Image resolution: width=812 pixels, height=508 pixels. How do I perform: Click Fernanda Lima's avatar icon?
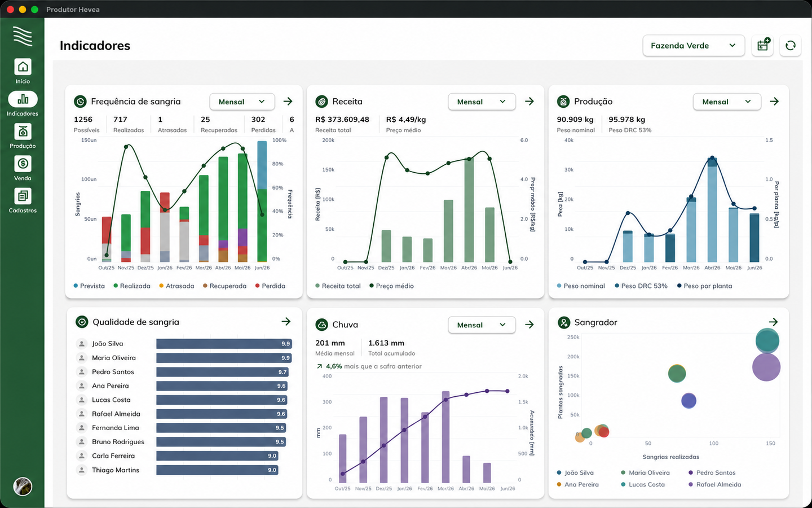pos(82,428)
